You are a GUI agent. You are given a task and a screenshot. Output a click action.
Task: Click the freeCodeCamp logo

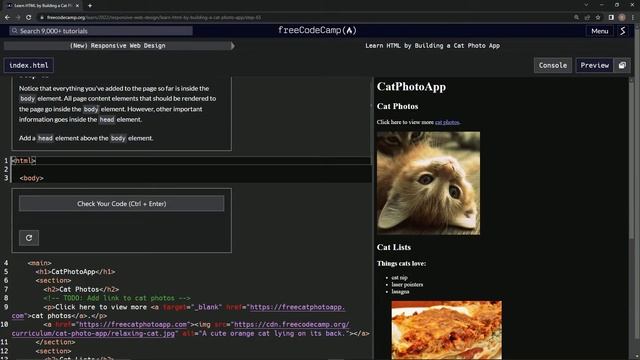pos(317,31)
